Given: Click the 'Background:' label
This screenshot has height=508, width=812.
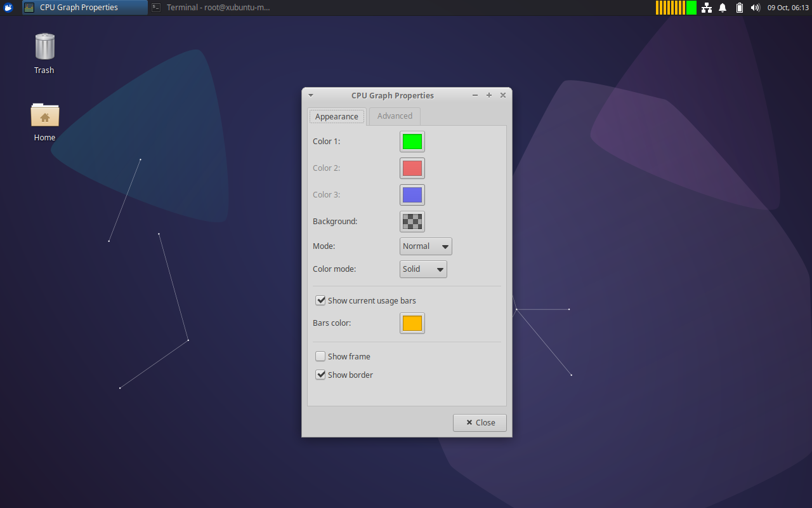Looking at the screenshot, I should click(x=335, y=222).
